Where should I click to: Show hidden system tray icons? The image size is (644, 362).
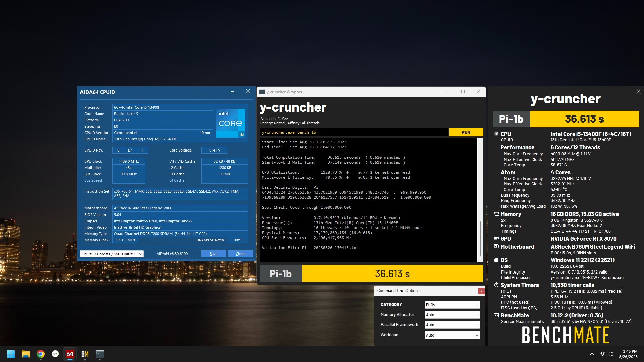pyautogui.click(x=592, y=354)
